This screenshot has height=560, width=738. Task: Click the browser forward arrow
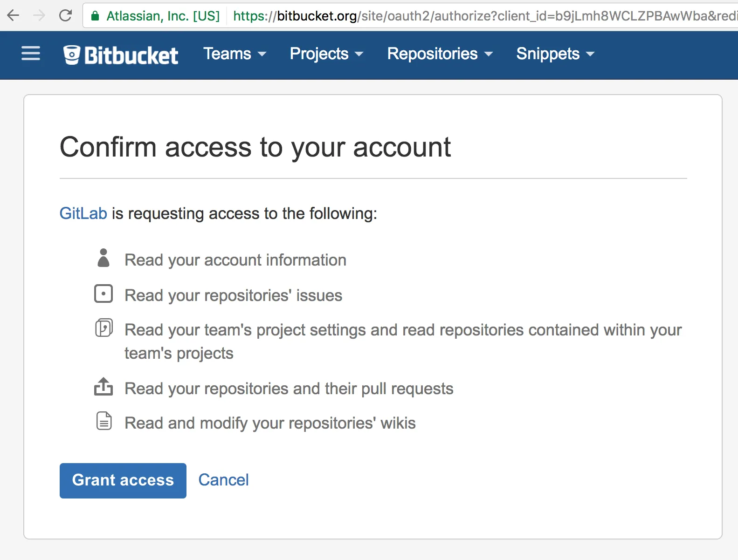39,16
